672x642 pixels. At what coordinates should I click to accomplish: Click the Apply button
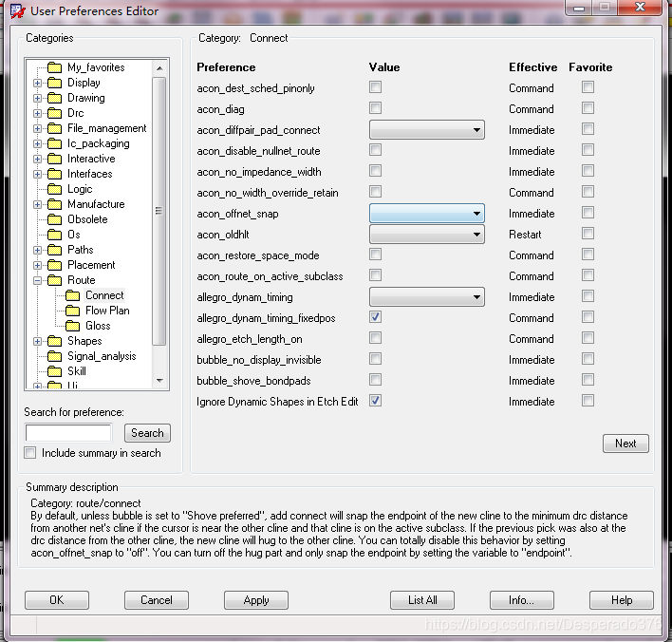pyautogui.click(x=256, y=600)
